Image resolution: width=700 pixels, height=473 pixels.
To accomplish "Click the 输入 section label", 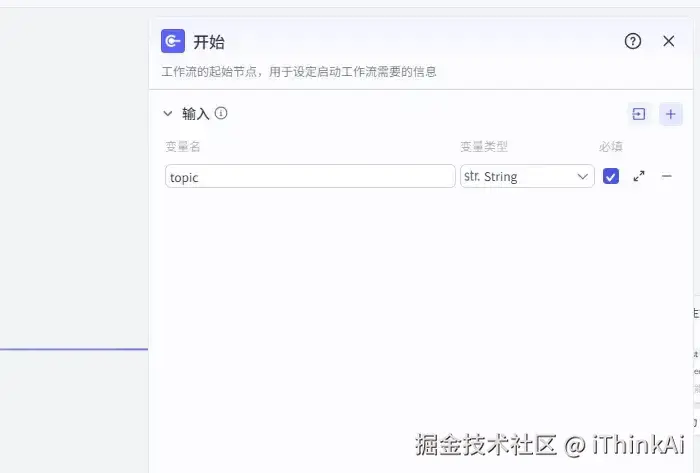I will (x=196, y=114).
